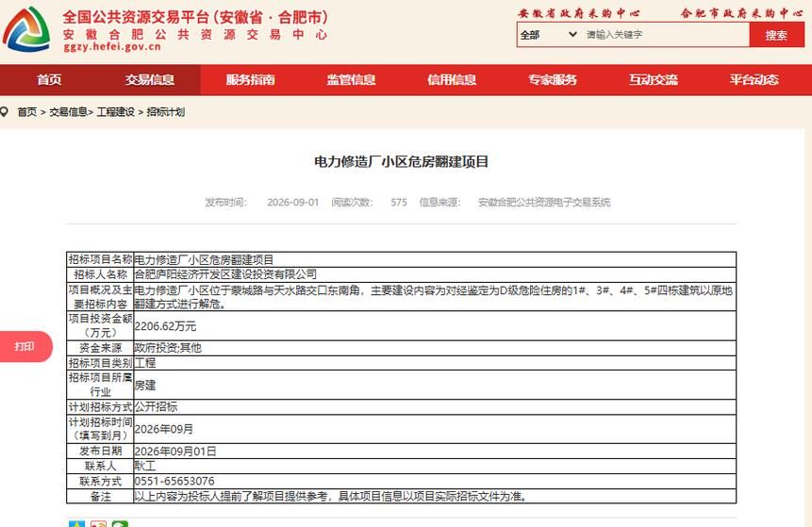Click the ggzy.hefei.gov.cn site address
This screenshot has height=527, width=812.
pos(112,47)
